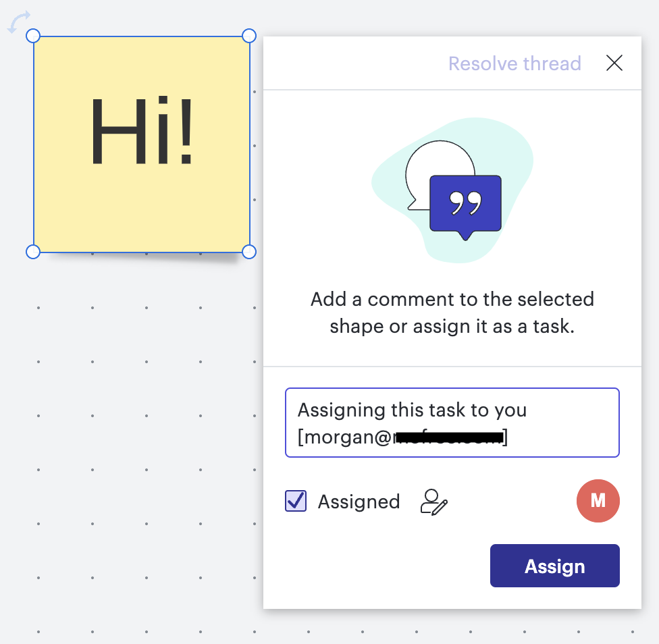Click the right-edge midpoint handle of the note
Image resolution: width=659 pixels, height=644 pixels.
tap(249, 144)
